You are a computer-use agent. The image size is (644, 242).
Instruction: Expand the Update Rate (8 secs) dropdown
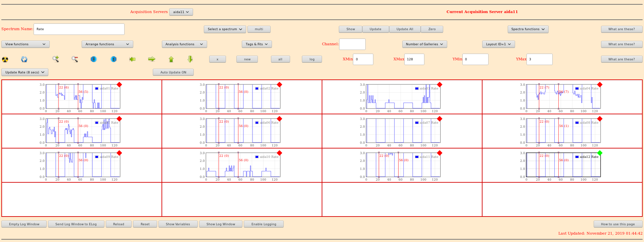coord(25,72)
